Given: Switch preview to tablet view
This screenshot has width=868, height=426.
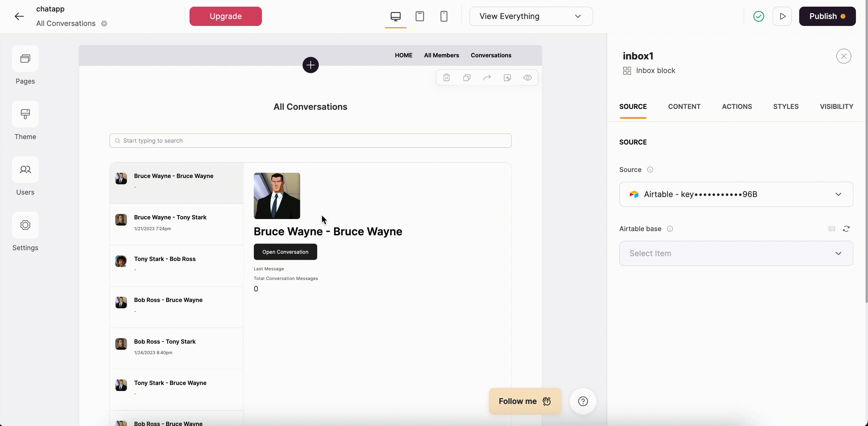Looking at the screenshot, I should (x=420, y=16).
